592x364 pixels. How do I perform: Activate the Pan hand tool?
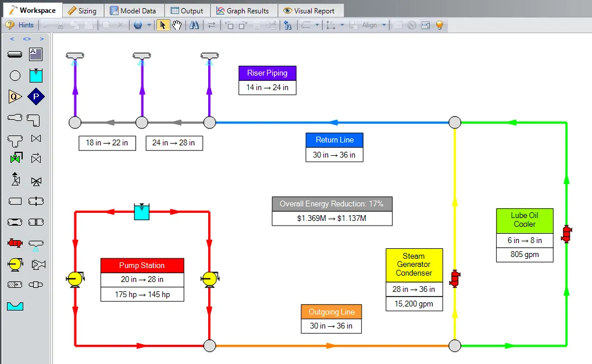click(178, 25)
